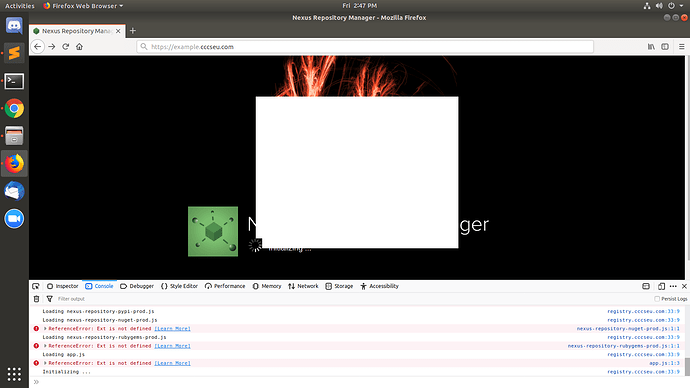Open Sublime Text from the dock

point(14,53)
